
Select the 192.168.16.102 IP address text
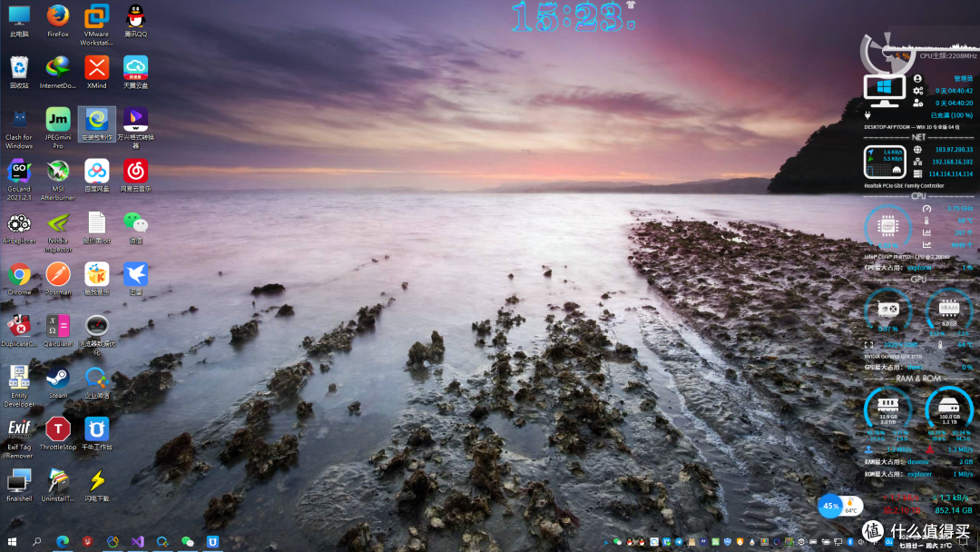click(x=954, y=162)
